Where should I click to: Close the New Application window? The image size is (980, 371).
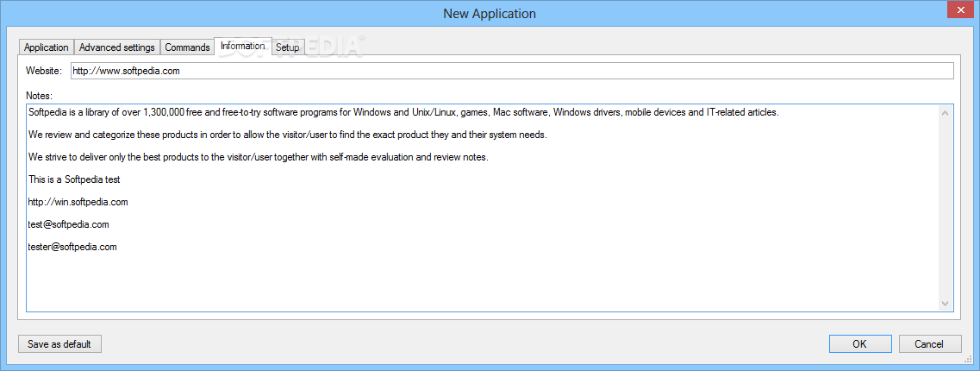coord(961,8)
